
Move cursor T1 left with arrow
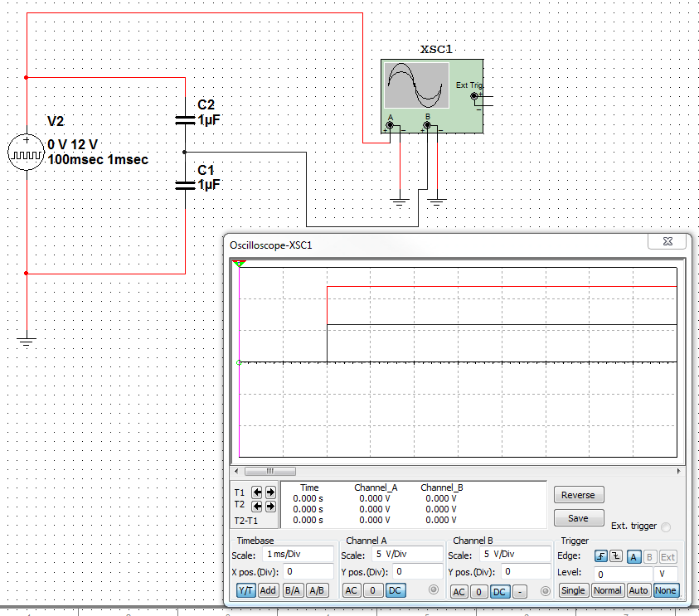[256, 492]
